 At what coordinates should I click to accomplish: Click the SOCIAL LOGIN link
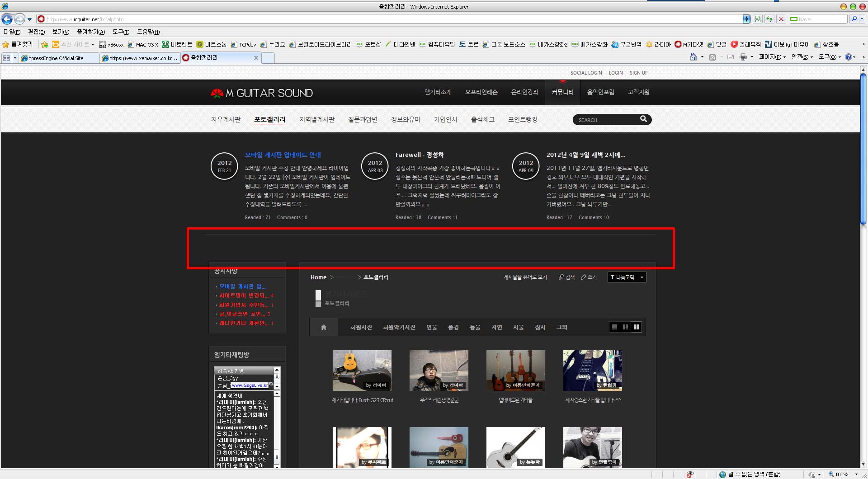(x=586, y=73)
